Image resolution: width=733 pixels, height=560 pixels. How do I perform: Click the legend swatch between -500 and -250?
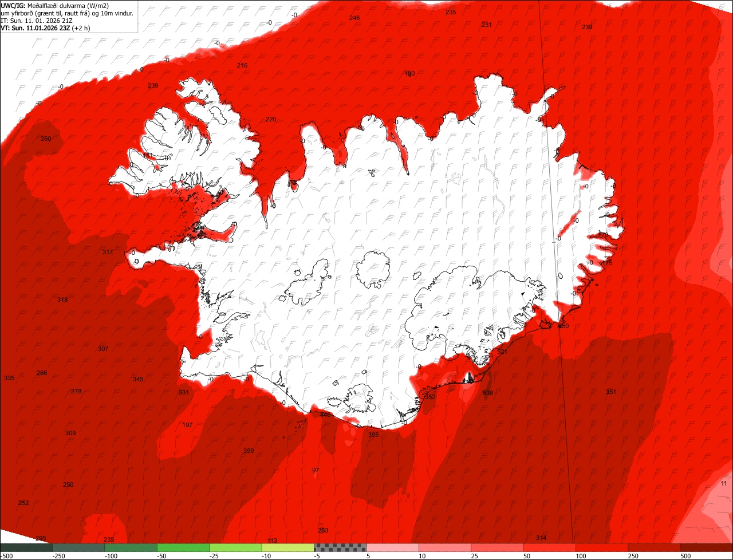click(x=26, y=547)
